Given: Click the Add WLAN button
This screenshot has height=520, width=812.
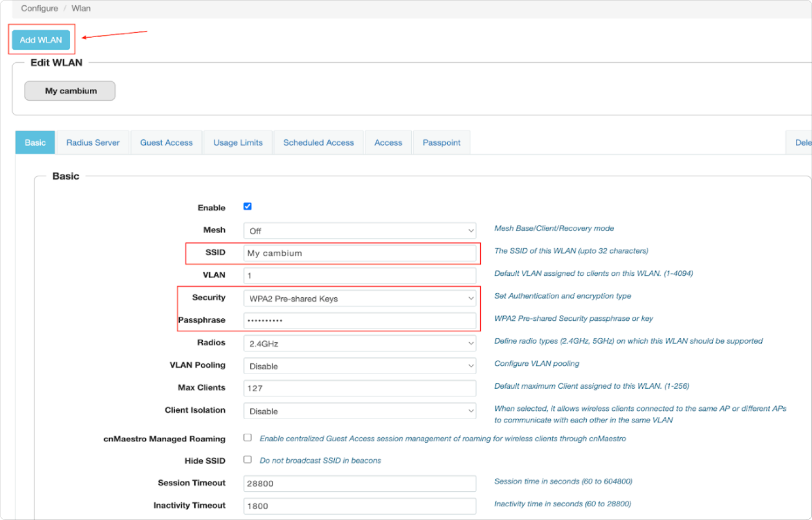Looking at the screenshot, I should tap(41, 40).
